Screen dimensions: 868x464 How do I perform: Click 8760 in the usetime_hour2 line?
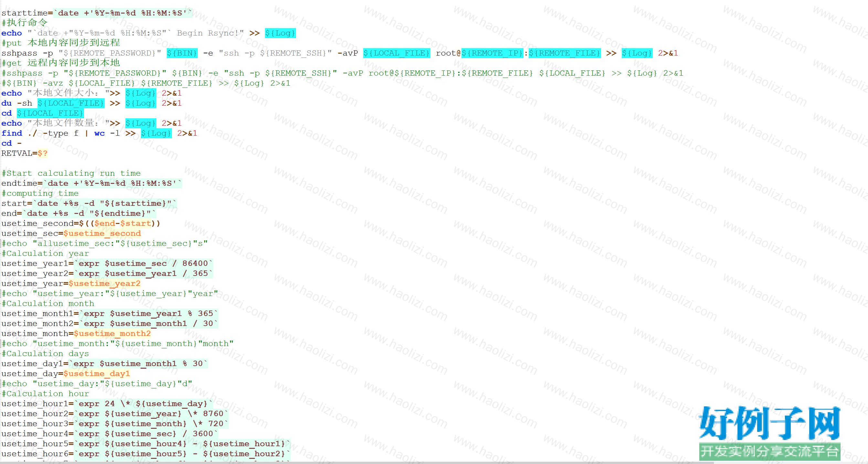click(213, 414)
